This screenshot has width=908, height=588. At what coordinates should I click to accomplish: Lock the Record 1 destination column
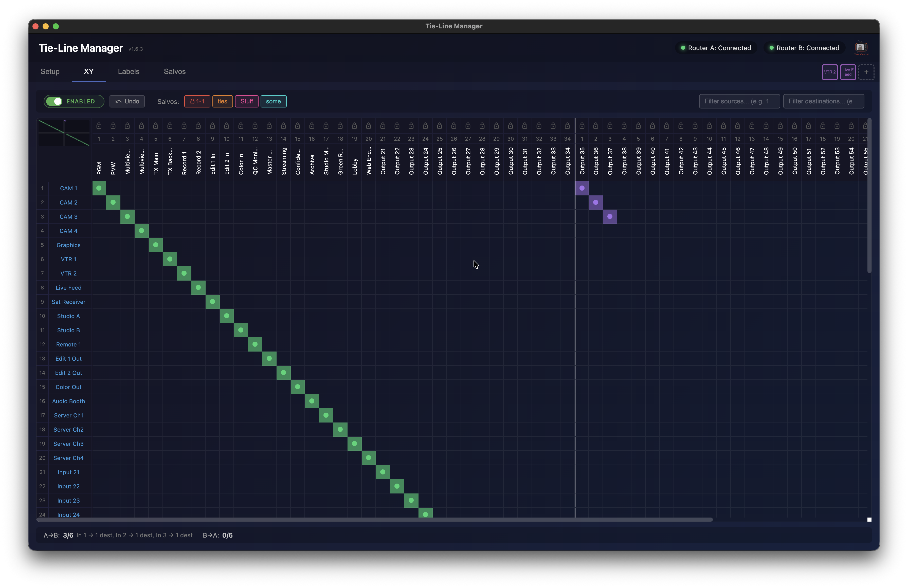184,125
